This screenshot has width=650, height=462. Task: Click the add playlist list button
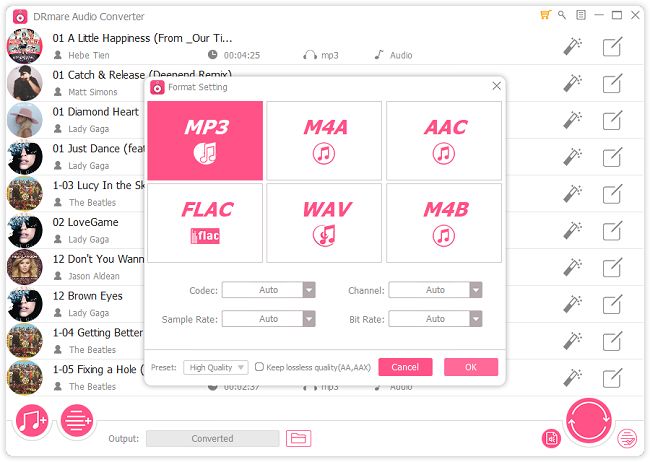pyautogui.click(x=77, y=421)
